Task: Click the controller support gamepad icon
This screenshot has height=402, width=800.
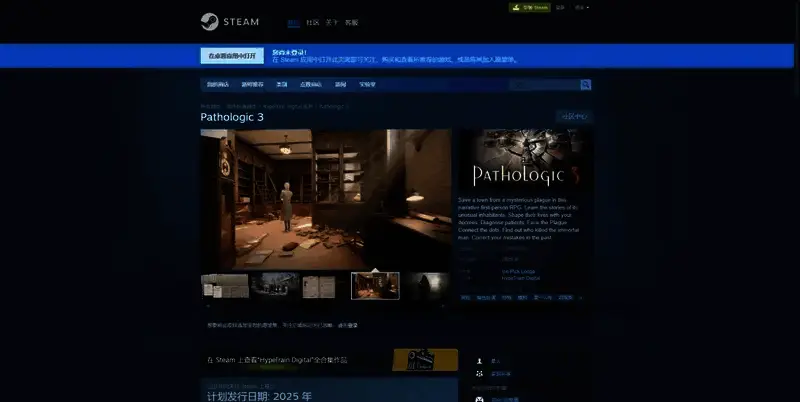Action: (480, 398)
